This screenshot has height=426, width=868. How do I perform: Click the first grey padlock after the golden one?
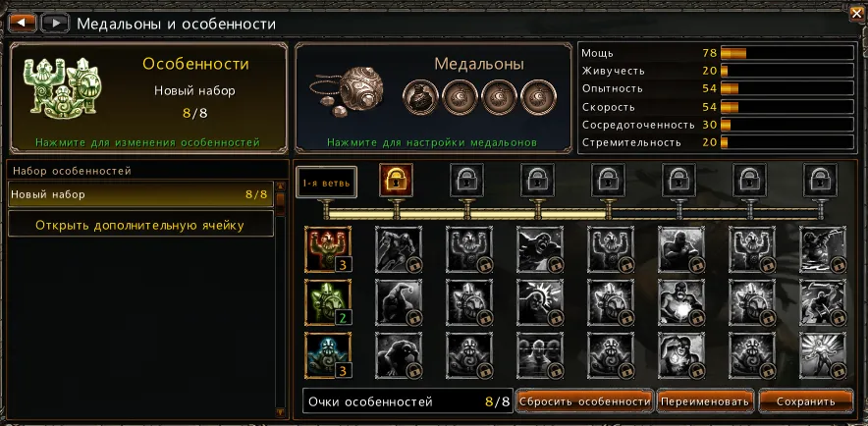click(x=467, y=180)
